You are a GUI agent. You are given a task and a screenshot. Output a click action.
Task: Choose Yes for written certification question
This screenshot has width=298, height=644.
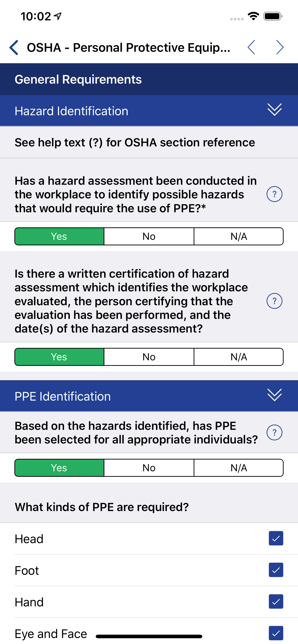(59, 357)
